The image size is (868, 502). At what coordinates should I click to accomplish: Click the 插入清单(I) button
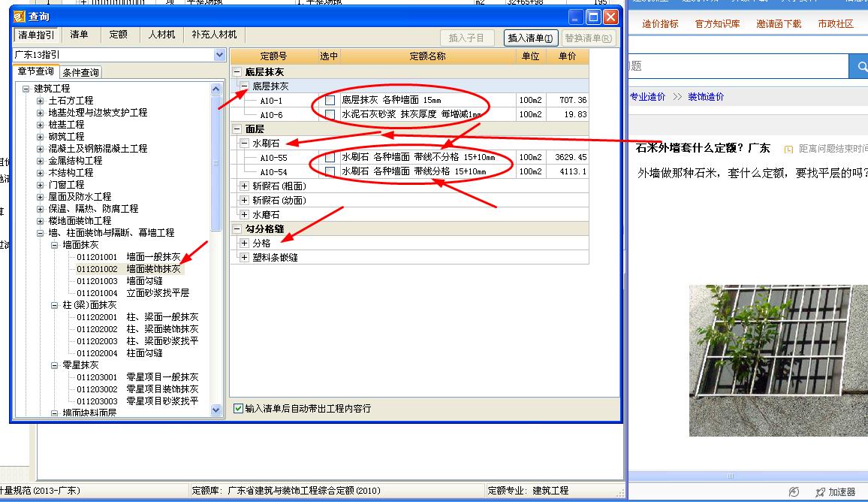[x=530, y=38]
